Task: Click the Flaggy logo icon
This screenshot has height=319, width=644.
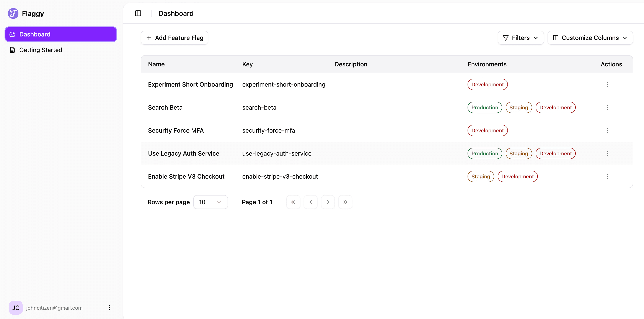Action: tap(13, 13)
